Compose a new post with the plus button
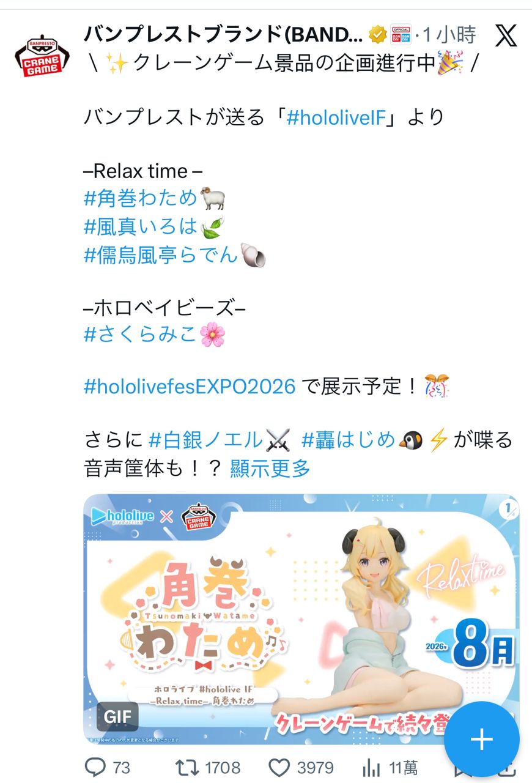Viewport: 532px width, 783px height. pos(481,740)
